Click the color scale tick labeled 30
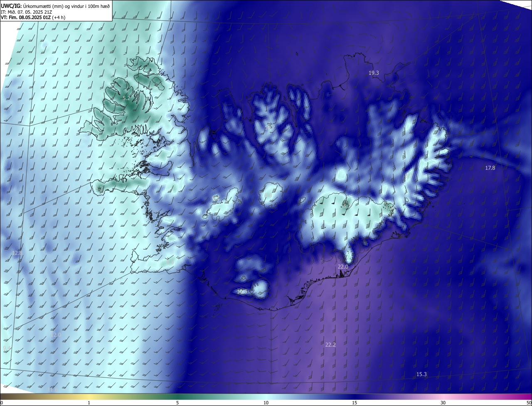The height and width of the screenshot is (406, 532). pyautogui.click(x=443, y=403)
